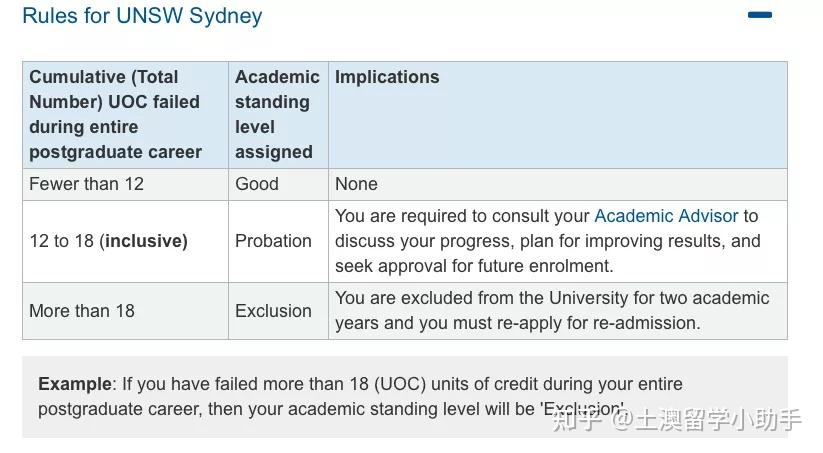Click the Implications column header
The height and width of the screenshot is (453, 823).
click(x=387, y=77)
